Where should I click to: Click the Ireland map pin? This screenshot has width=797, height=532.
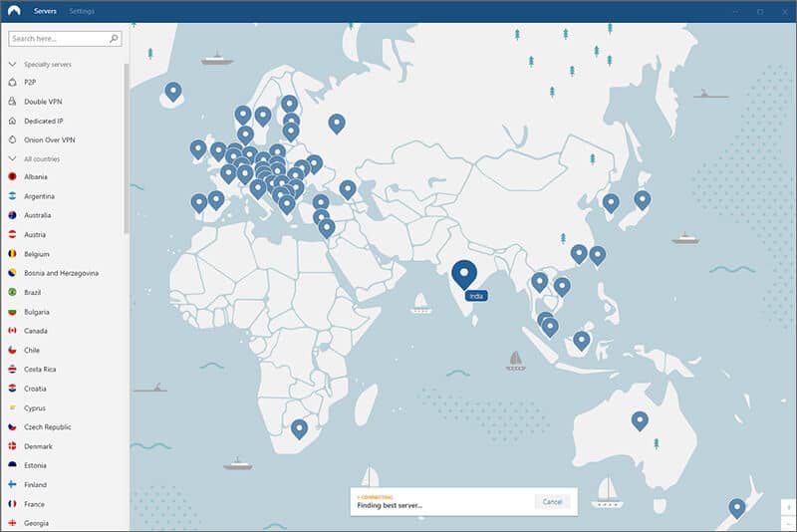click(x=197, y=149)
